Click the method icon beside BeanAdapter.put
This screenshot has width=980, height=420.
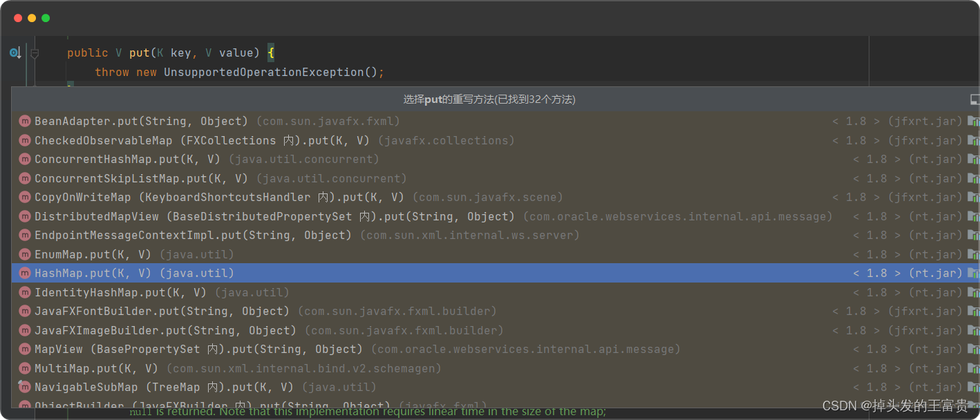point(25,121)
